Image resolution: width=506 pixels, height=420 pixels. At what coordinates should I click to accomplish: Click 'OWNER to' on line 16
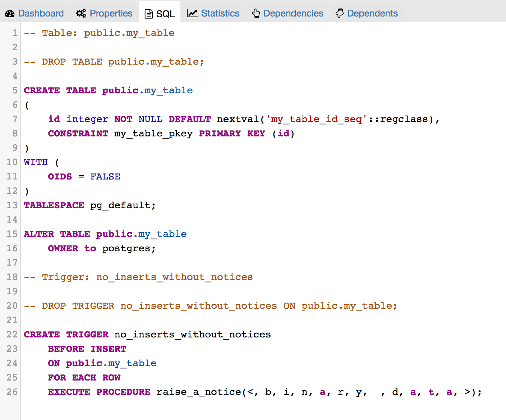click(x=72, y=248)
